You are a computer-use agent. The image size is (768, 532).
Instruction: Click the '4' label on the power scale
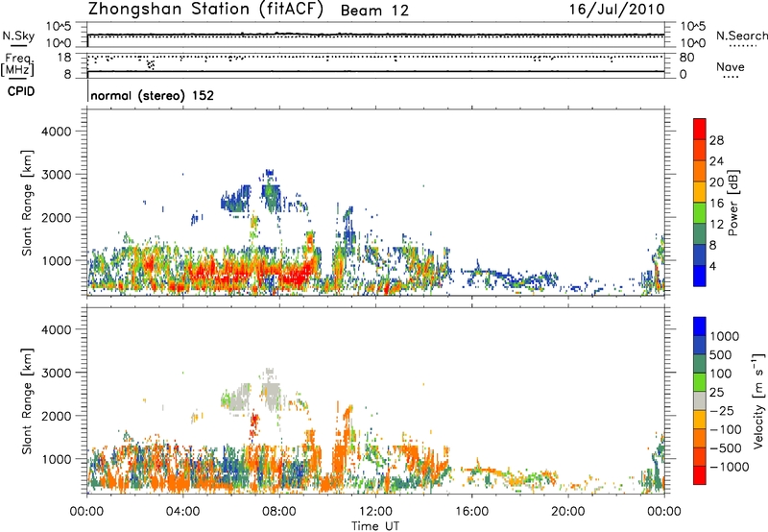click(x=713, y=266)
